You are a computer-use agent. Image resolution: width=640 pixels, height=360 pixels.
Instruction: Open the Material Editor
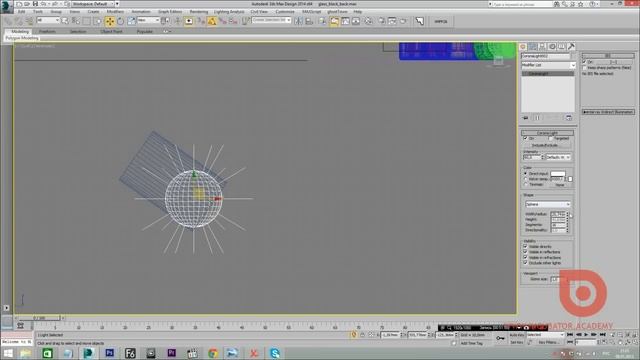369,21
